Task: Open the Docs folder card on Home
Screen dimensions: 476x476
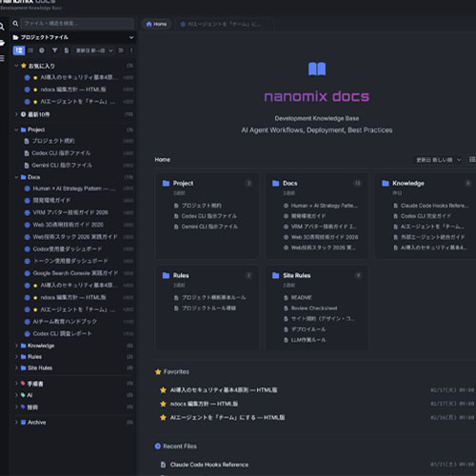Action: click(x=289, y=183)
